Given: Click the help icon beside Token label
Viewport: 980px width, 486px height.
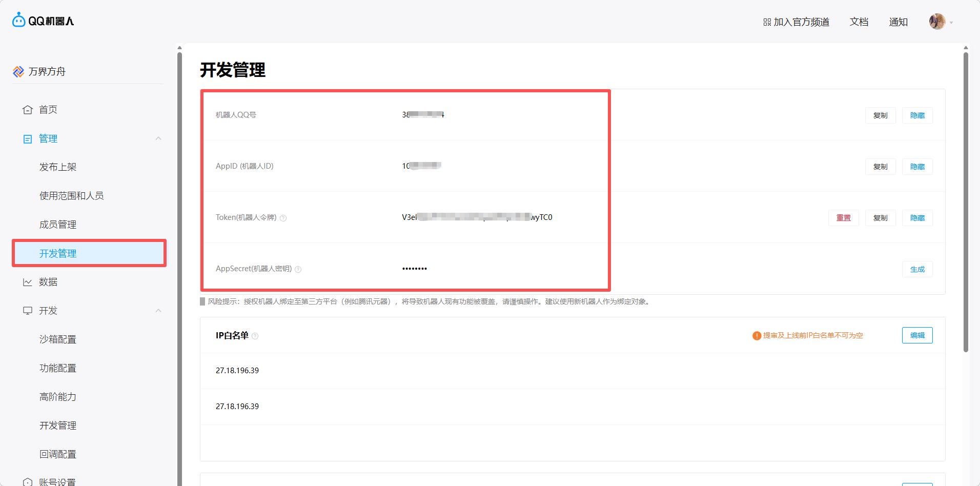Looking at the screenshot, I should click(x=283, y=218).
